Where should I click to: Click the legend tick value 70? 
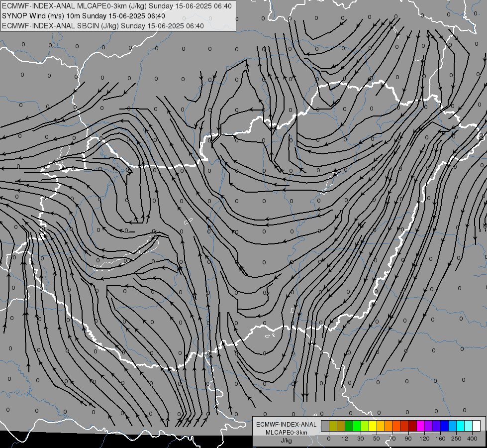(392, 439)
